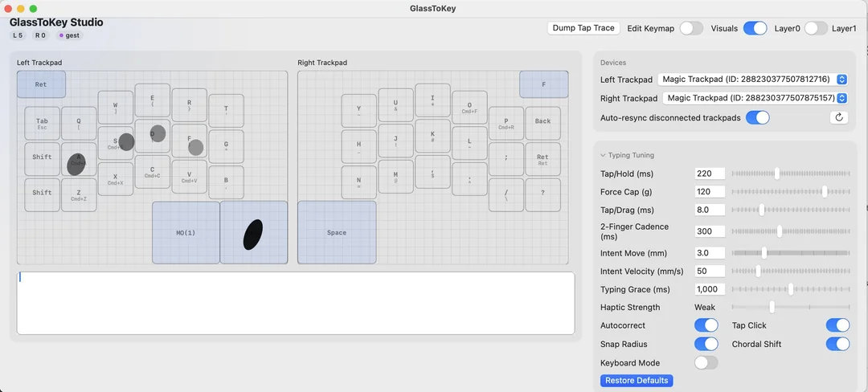Image resolution: width=868 pixels, height=392 pixels.
Task: Click the O key with Cmd+F
Action: pyautogui.click(x=469, y=108)
